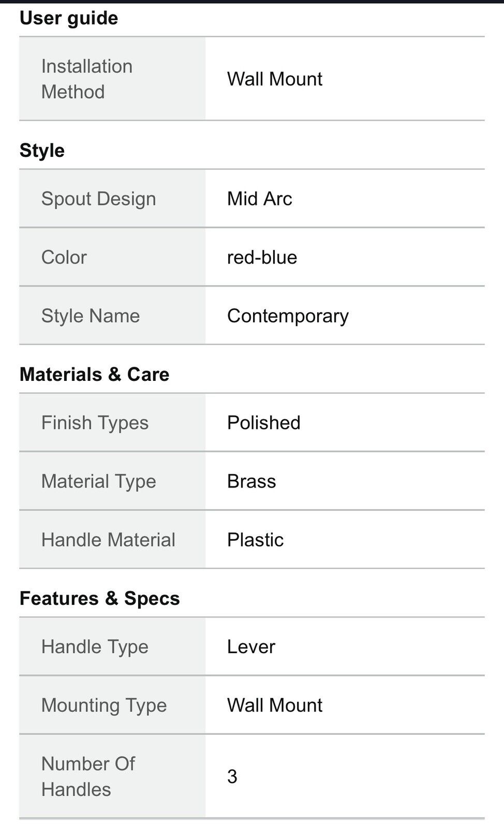Select the Installation Method label cell
504x828 pixels.
coord(112,79)
